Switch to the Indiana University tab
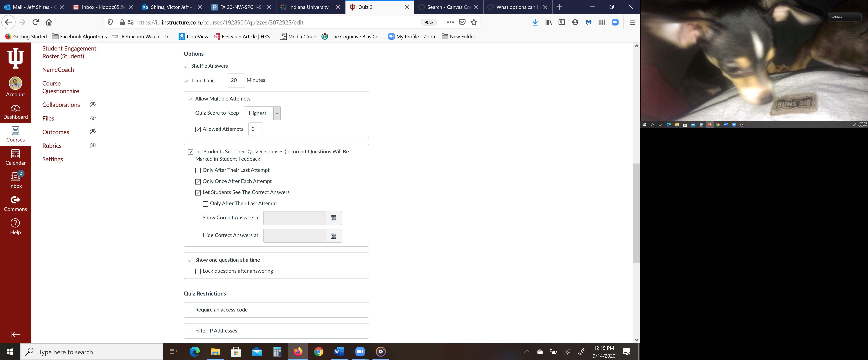868x360 pixels. point(308,7)
